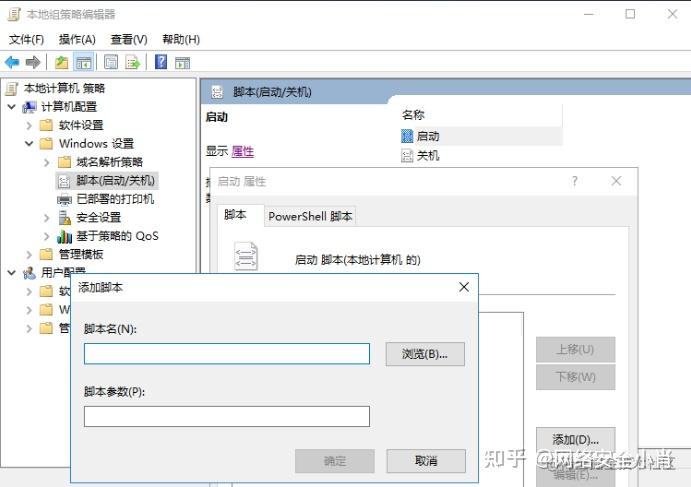Click the 添加(D)... button
691x487 pixels.
(x=576, y=439)
